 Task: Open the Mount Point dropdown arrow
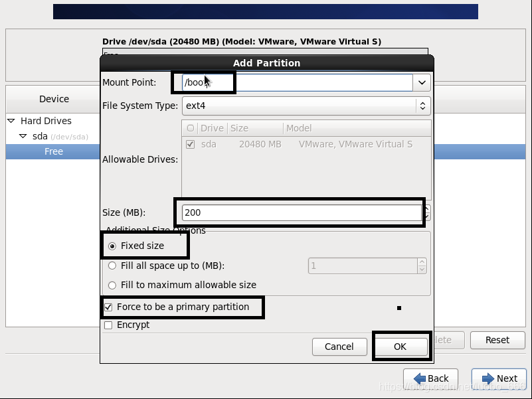(422, 82)
